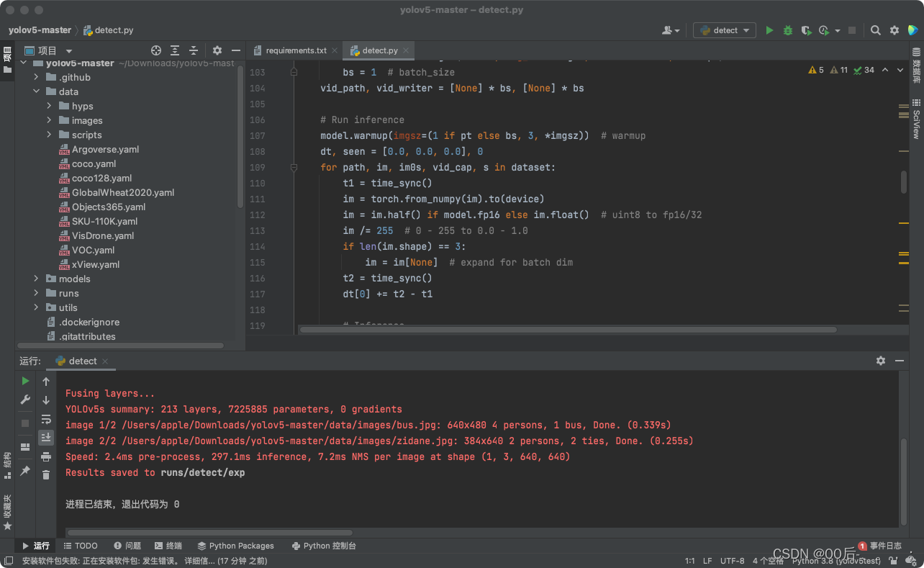Start debugging with the green bug icon
Screen dimensions: 924x568
tap(788, 30)
